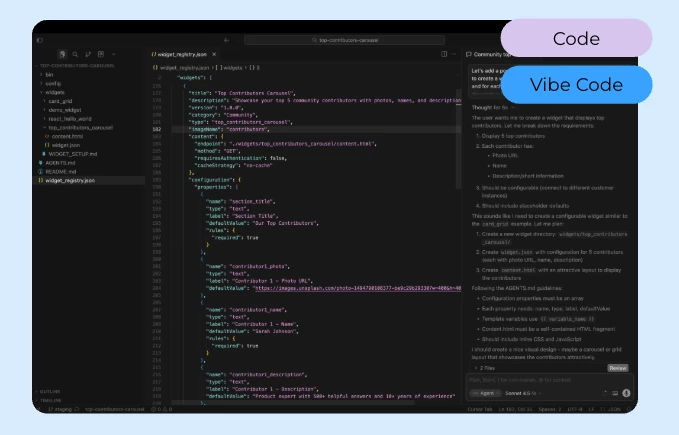
Task: Expand the bin folder
Action: 49,74
